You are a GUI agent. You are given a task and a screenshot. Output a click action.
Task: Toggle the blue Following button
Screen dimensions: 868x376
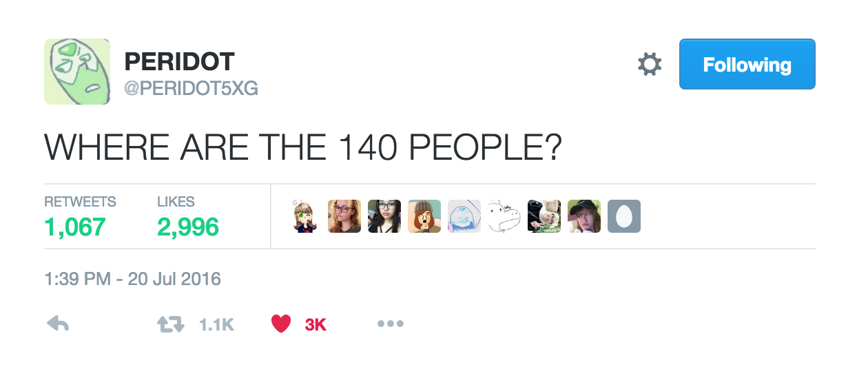click(x=747, y=64)
